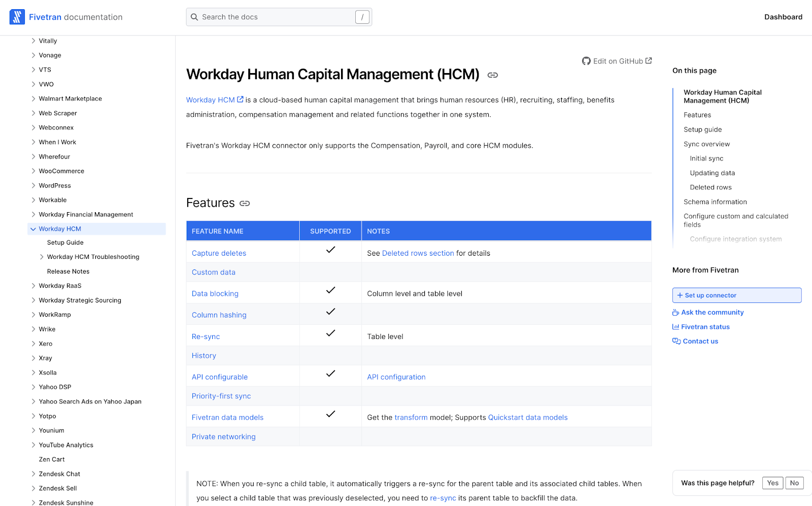Open the Column hashing feature link
812x506 pixels.
pos(219,315)
